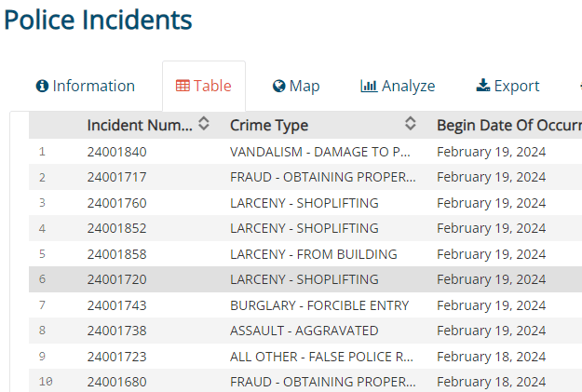Viewport: 582px width, 392px height.
Task: Select row 6 number cell
Action: click(x=42, y=279)
